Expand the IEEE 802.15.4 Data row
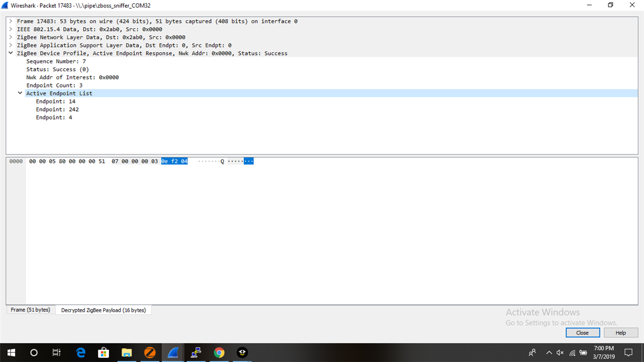Image resolution: width=644 pixels, height=362 pixels. (10, 29)
